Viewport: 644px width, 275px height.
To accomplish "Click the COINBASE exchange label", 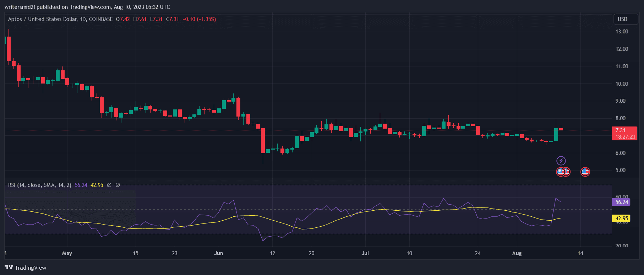I will (101, 19).
